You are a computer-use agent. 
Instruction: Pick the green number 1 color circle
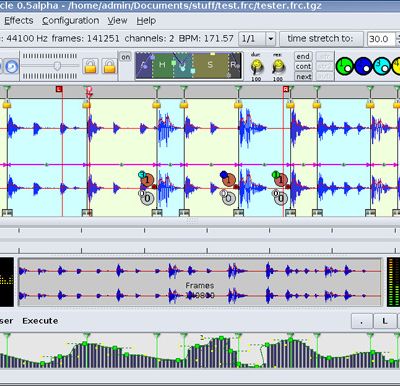point(345,66)
